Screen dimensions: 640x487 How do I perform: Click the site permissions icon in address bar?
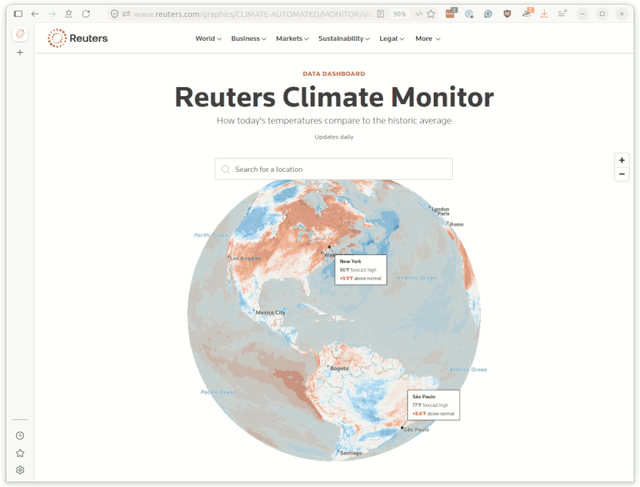126,14
